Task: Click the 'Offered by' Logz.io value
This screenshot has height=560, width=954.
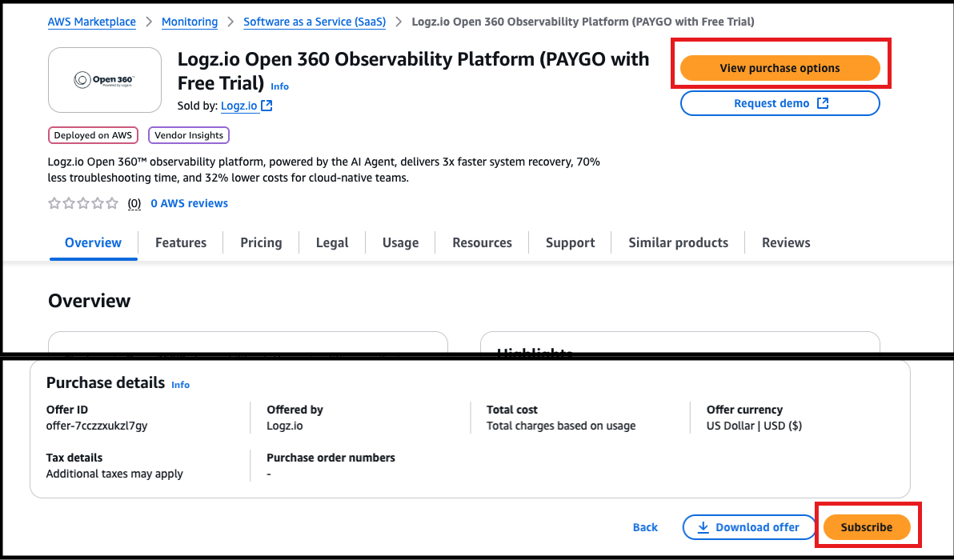Action: (285, 426)
